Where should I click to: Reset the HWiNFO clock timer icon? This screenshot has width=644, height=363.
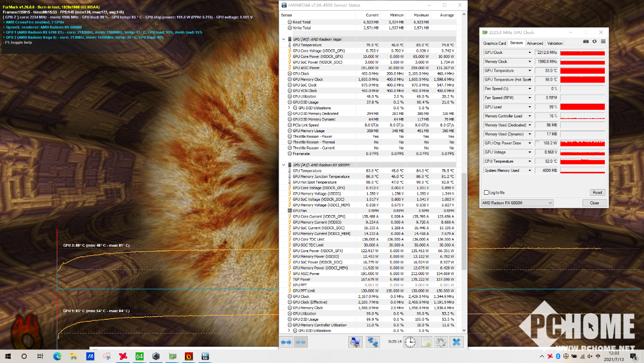pos(410,342)
